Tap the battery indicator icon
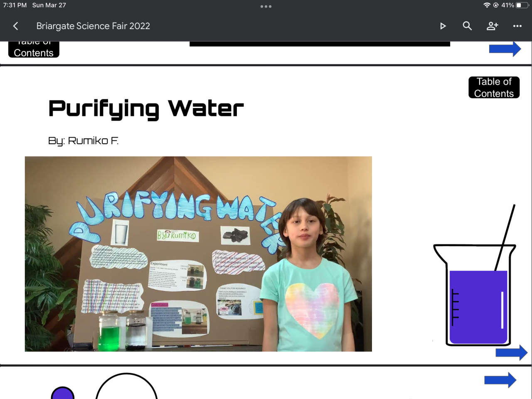 click(522, 5)
